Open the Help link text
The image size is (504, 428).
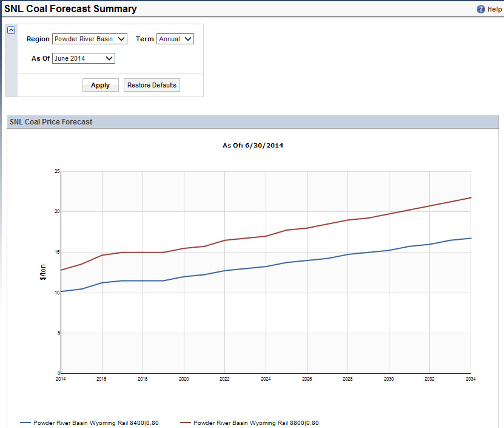click(x=494, y=10)
